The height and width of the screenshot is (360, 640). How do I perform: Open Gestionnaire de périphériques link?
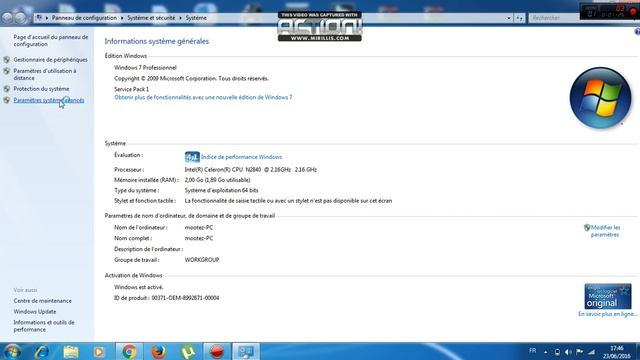pyautogui.click(x=50, y=60)
